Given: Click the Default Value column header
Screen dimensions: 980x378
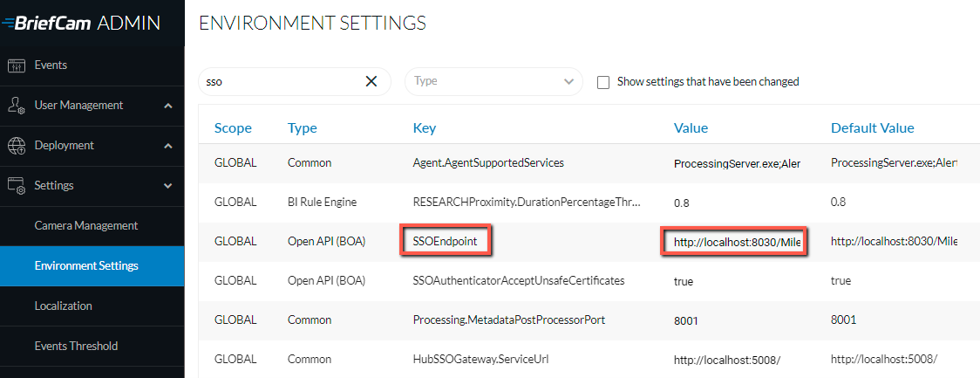Looking at the screenshot, I should (x=872, y=128).
